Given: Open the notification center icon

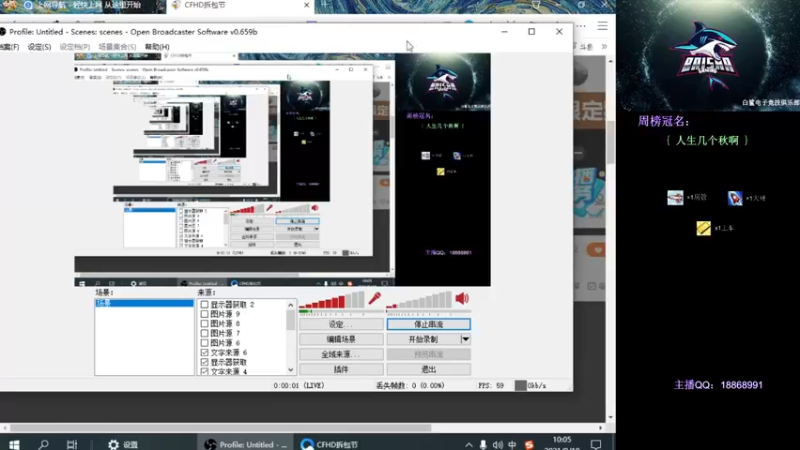Looking at the screenshot, I should (595, 444).
